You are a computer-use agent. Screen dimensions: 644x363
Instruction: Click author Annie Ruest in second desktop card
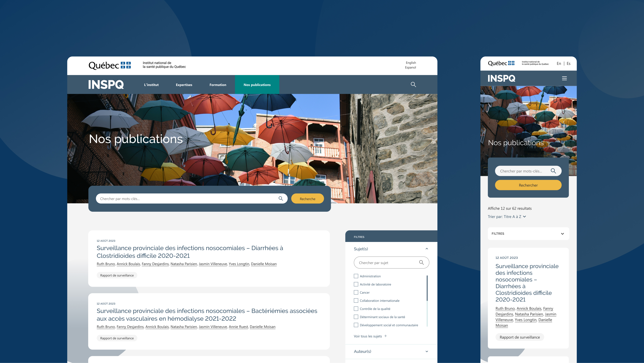(238, 327)
